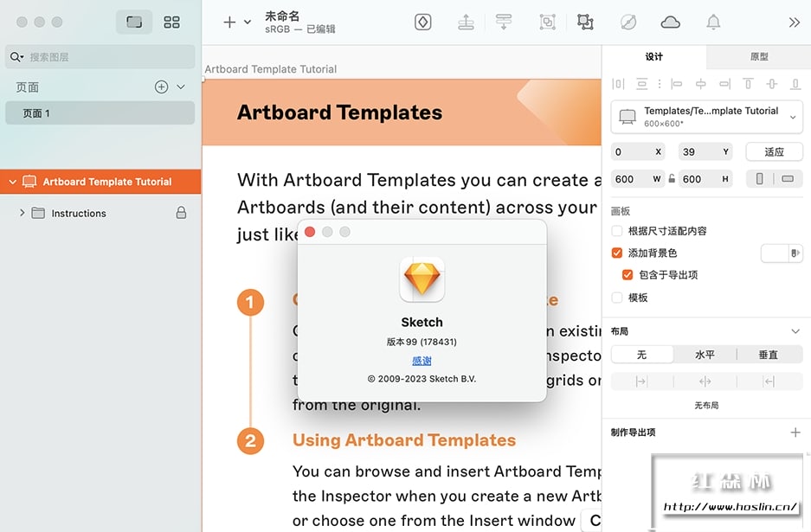Click the Y position field
This screenshot has width=811, height=532.
(705, 152)
